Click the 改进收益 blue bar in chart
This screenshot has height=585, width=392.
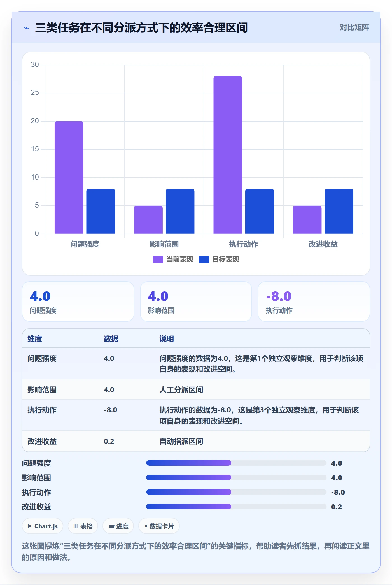click(x=339, y=211)
